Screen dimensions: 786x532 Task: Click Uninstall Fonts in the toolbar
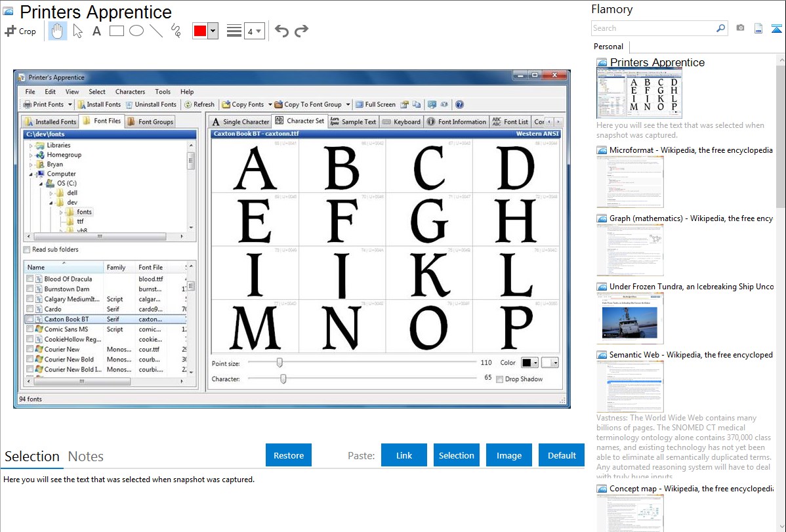tap(151, 104)
